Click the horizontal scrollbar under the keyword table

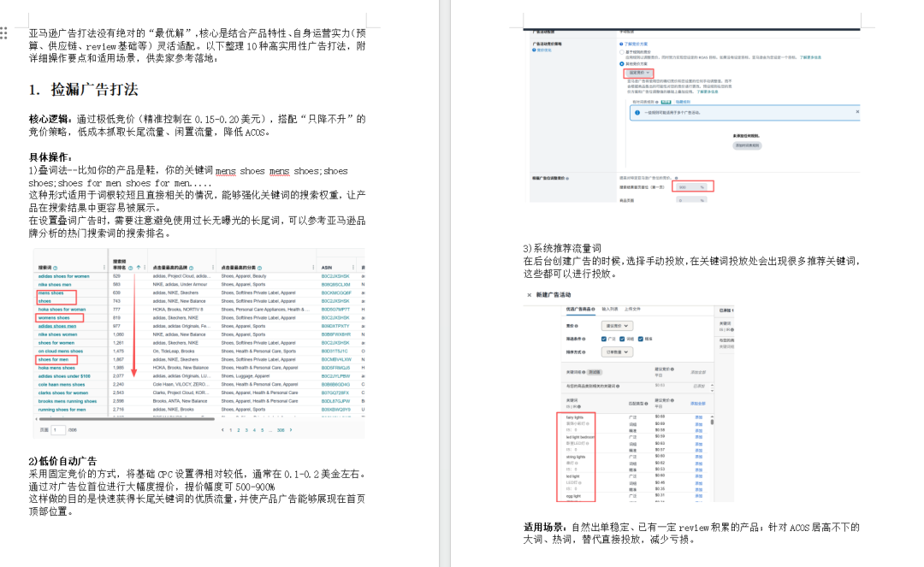(126, 419)
